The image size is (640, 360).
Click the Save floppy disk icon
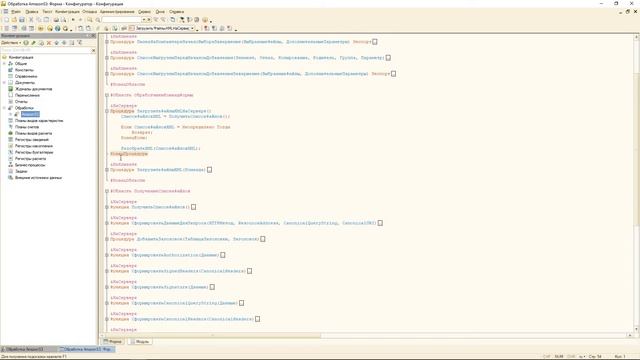(x=22, y=20)
